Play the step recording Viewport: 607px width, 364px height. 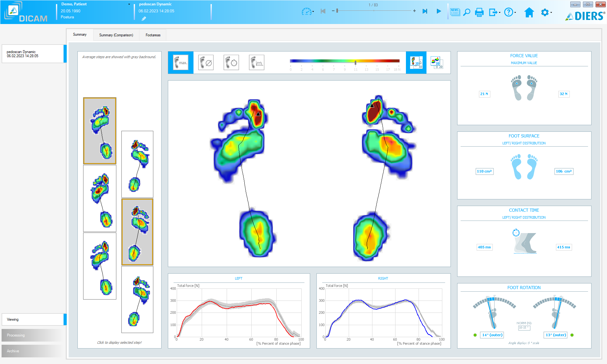[x=438, y=11]
